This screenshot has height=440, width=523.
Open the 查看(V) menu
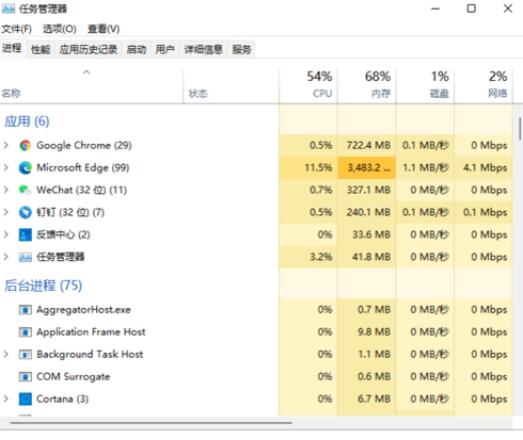tap(103, 29)
